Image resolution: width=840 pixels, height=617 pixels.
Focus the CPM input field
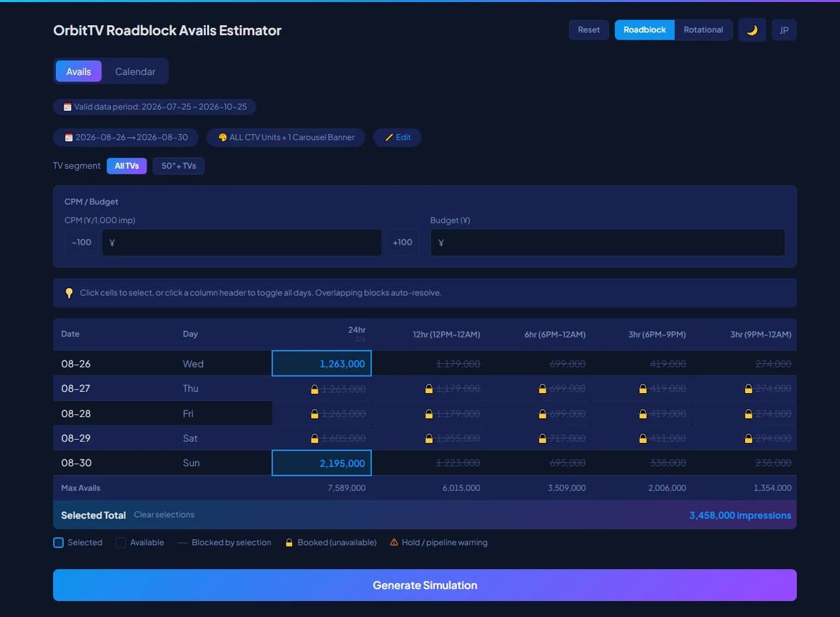[242, 242]
